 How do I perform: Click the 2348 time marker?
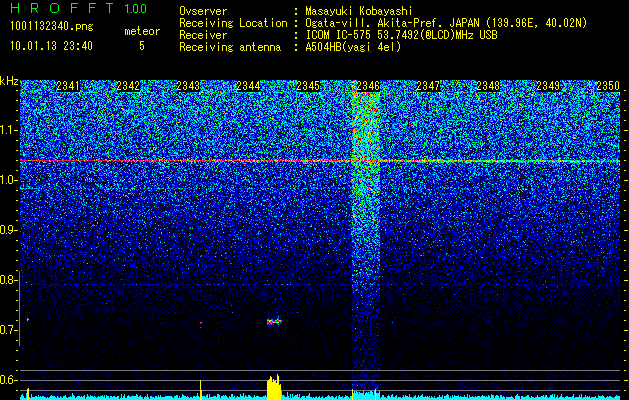point(488,86)
